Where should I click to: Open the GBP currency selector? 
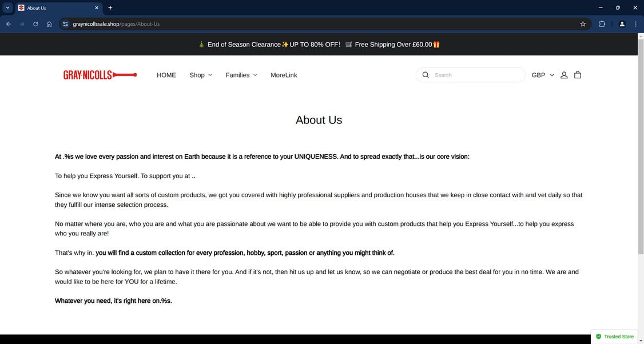(x=543, y=75)
